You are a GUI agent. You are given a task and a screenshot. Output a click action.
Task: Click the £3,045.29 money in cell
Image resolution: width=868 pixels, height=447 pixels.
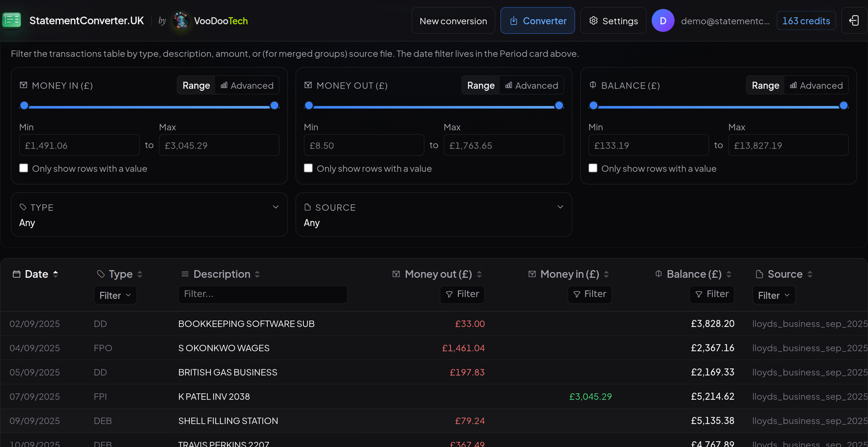(590, 397)
